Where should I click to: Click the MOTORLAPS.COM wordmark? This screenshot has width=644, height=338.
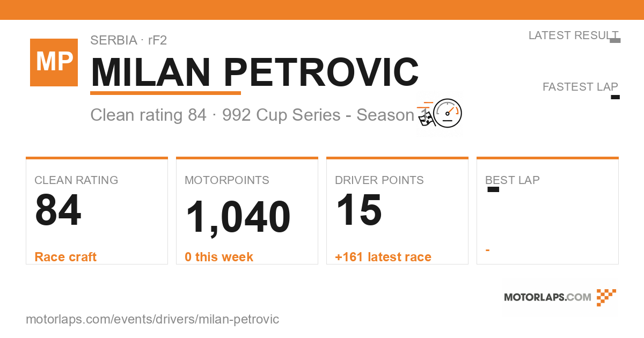(547, 297)
